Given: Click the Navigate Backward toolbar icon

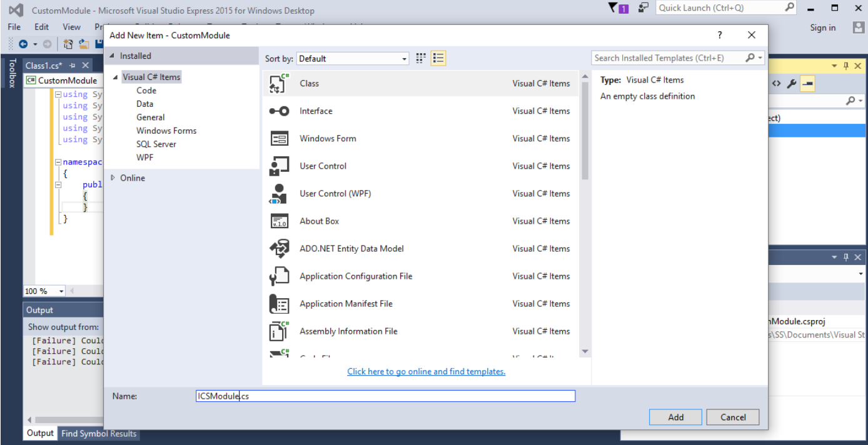Looking at the screenshot, I should [23, 44].
